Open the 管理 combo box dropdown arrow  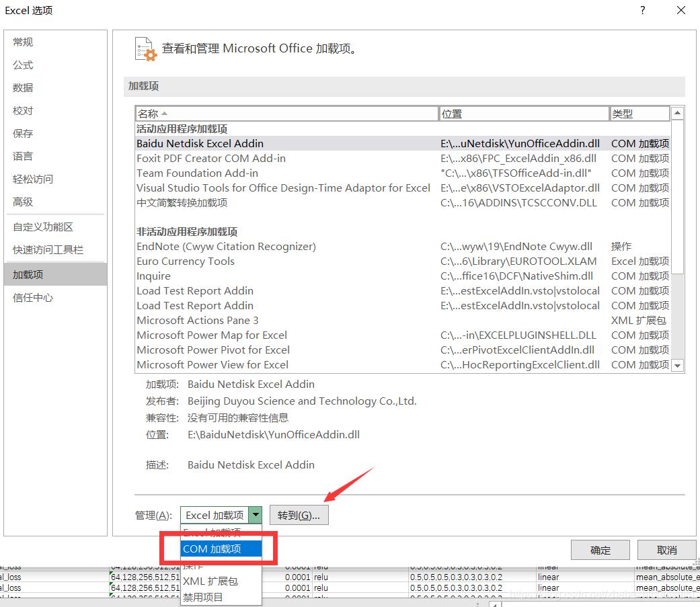pyautogui.click(x=256, y=514)
